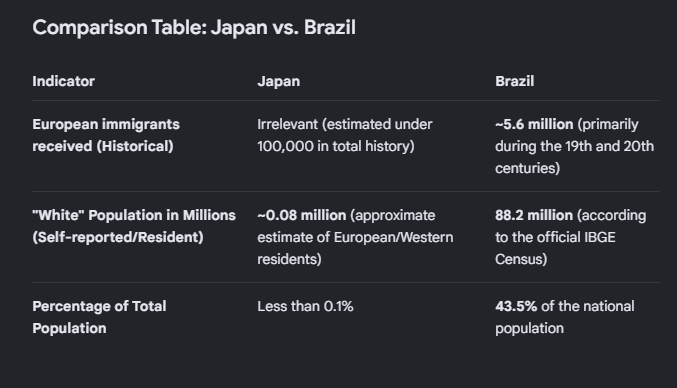Image resolution: width=677 pixels, height=388 pixels.
Task: Select the Japan column header
Action: coord(278,81)
